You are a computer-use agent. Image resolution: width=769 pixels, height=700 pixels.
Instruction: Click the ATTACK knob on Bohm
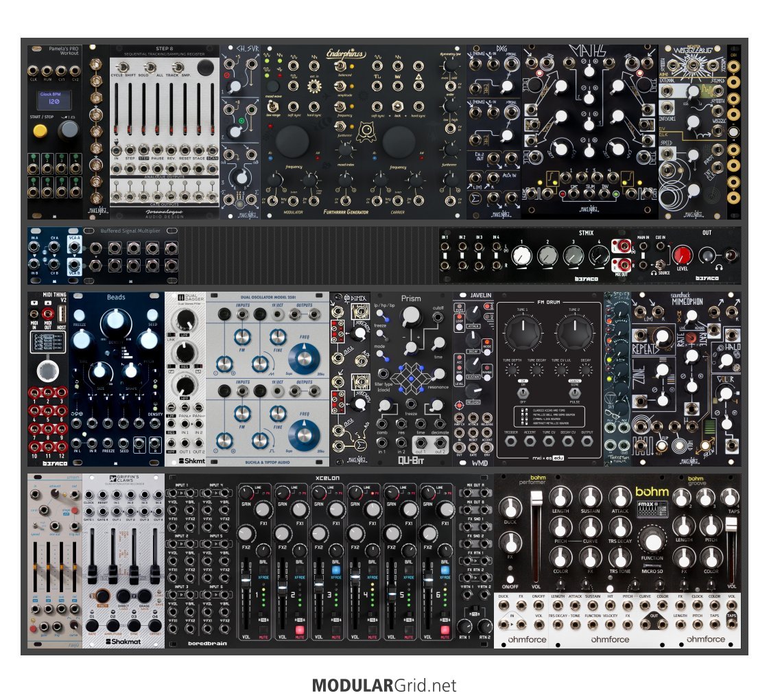point(620,497)
